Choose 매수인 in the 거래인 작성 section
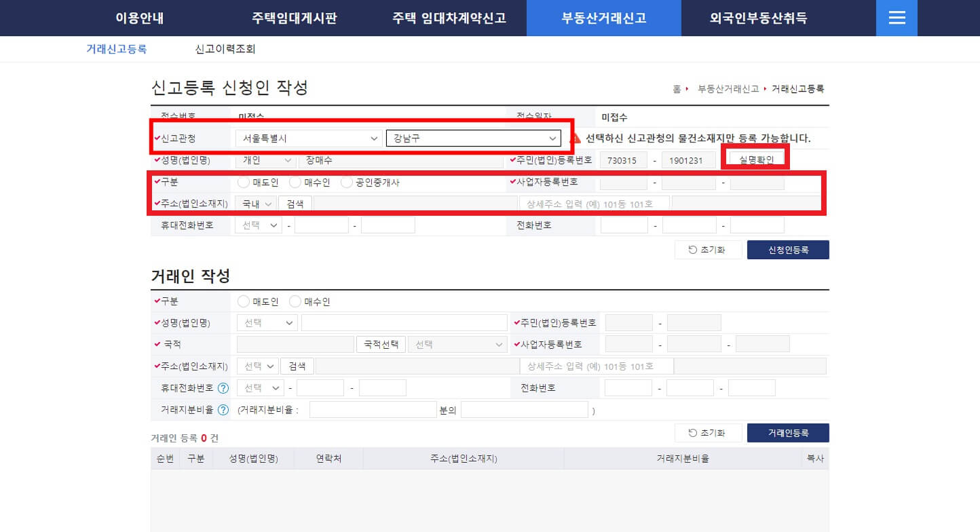Viewport: 980px width, 532px height. click(x=295, y=301)
